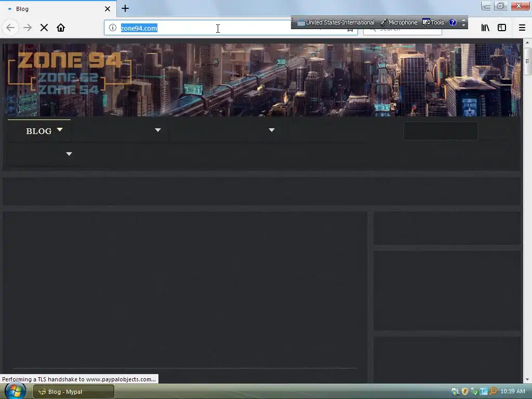The height and width of the screenshot is (399, 532).
Task: Select the Blog - Mypal taskbar button
Action: click(74, 392)
